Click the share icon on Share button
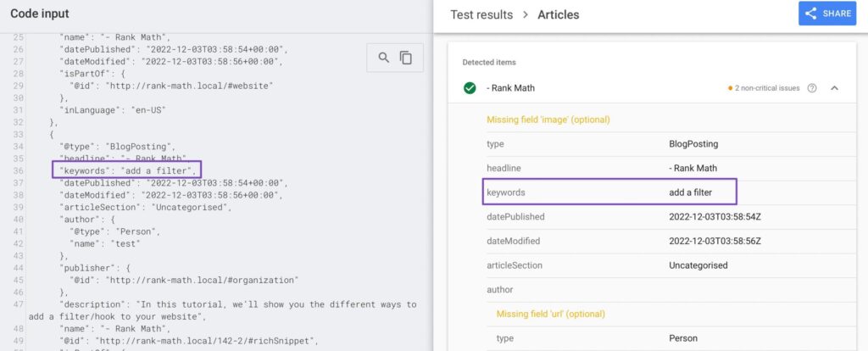Image resolution: width=868 pixels, height=351 pixels. [x=811, y=14]
